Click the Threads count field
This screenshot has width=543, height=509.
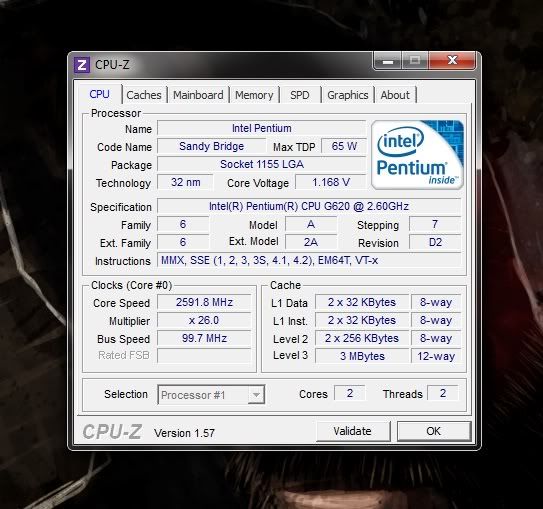pyautogui.click(x=443, y=393)
